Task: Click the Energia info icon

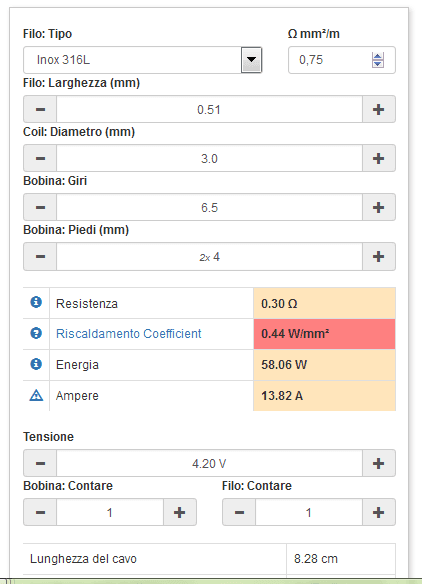Action: point(36,364)
